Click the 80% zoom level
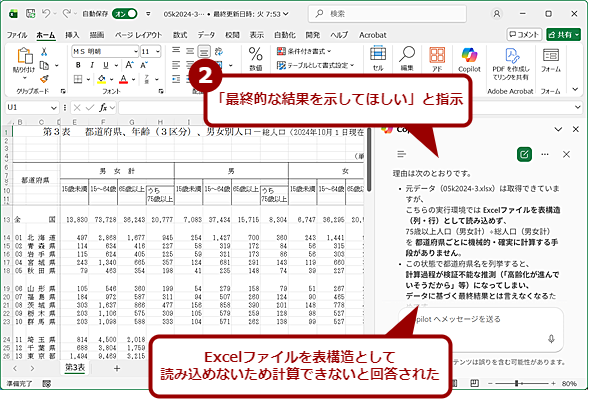 click(569, 384)
